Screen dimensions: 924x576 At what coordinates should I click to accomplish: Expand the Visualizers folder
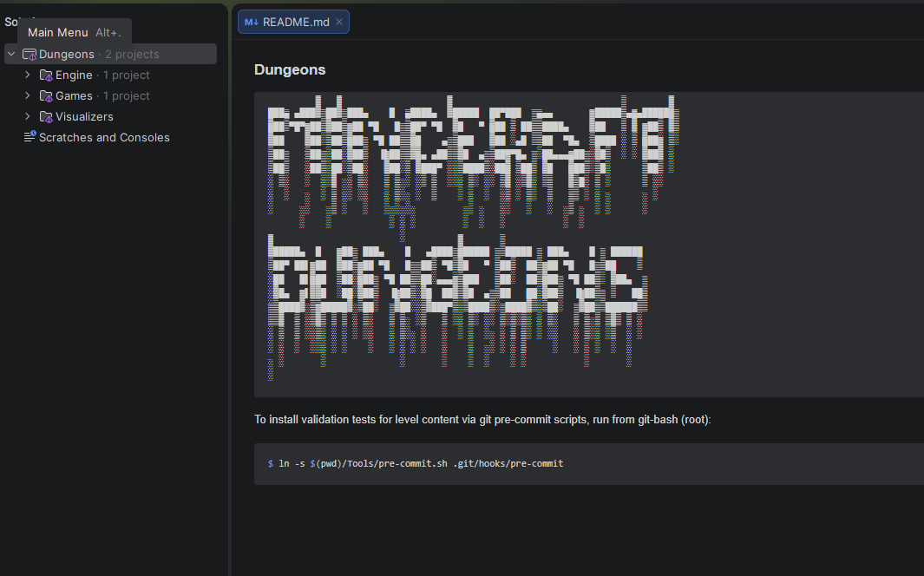pos(27,116)
